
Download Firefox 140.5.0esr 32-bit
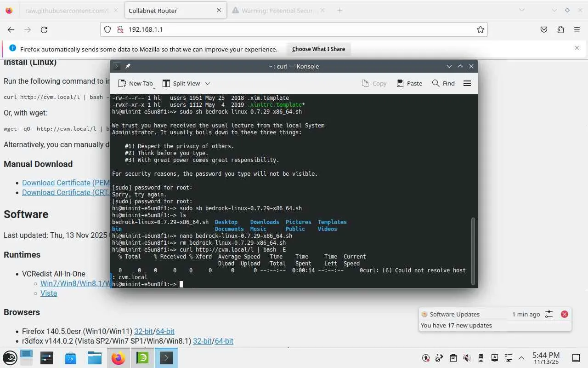pos(143,331)
